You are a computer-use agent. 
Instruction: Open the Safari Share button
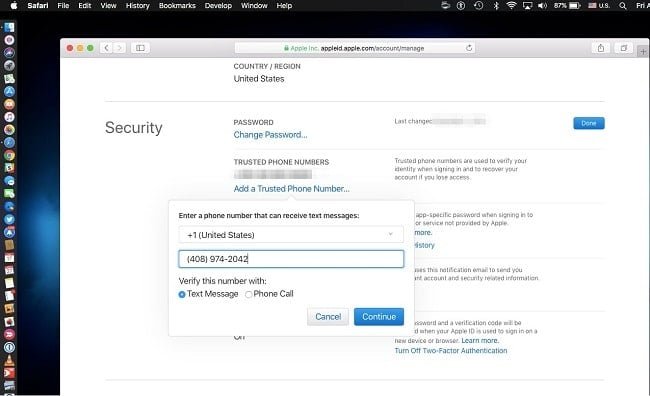click(601, 48)
